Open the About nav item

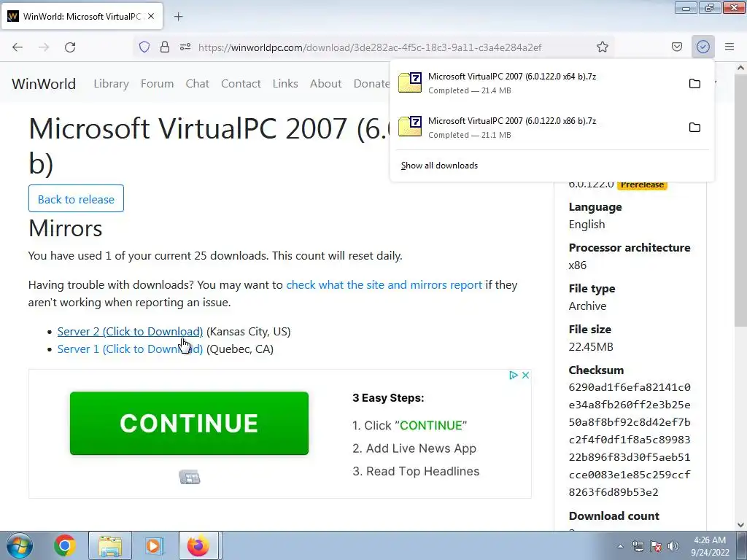coord(326,84)
